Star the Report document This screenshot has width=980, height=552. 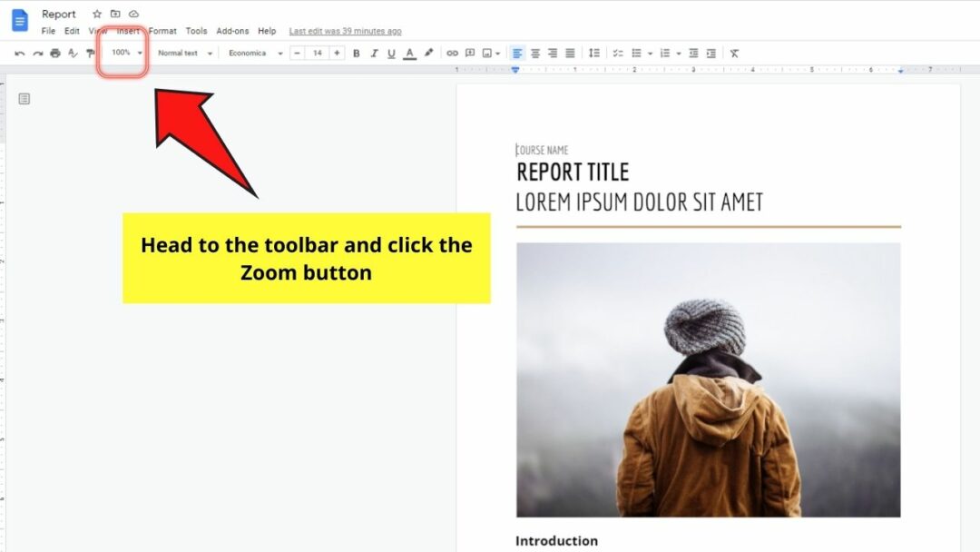(x=96, y=14)
